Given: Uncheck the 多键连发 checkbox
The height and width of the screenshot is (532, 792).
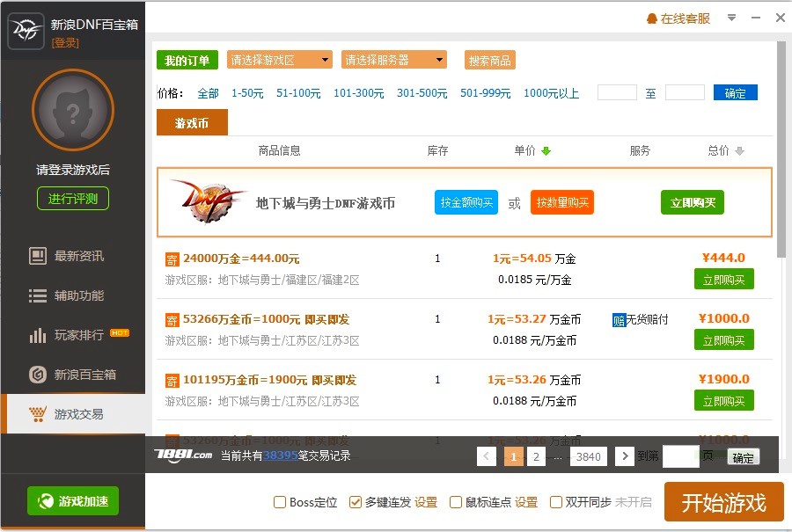Looking at the screenshot, I should coord(356,502).
